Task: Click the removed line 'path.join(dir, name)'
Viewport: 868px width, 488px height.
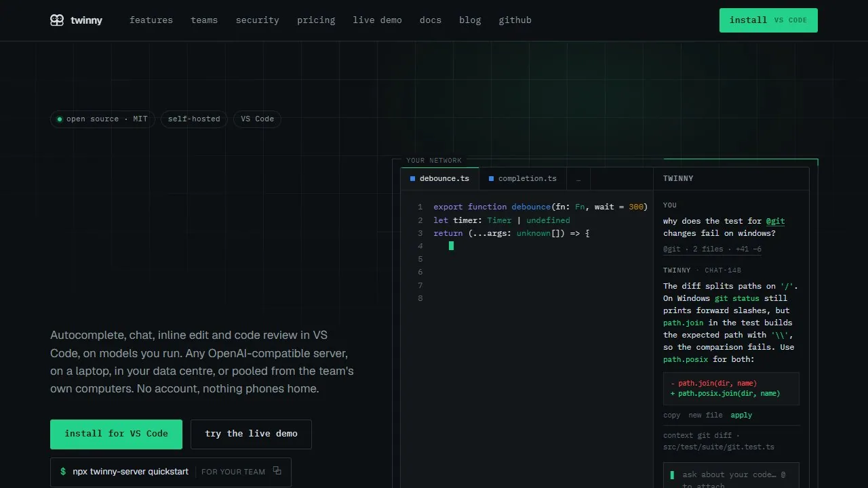Action: [x=714, y=384]
